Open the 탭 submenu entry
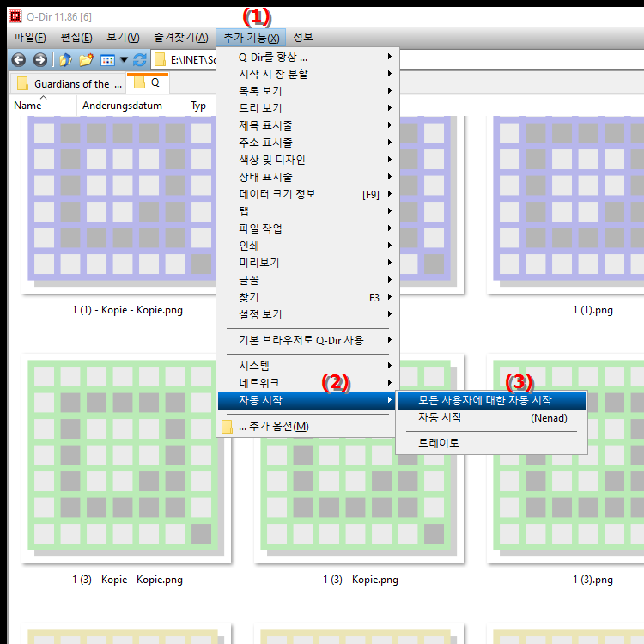Screen dimensions: 644x644 (x=307, y=211)
